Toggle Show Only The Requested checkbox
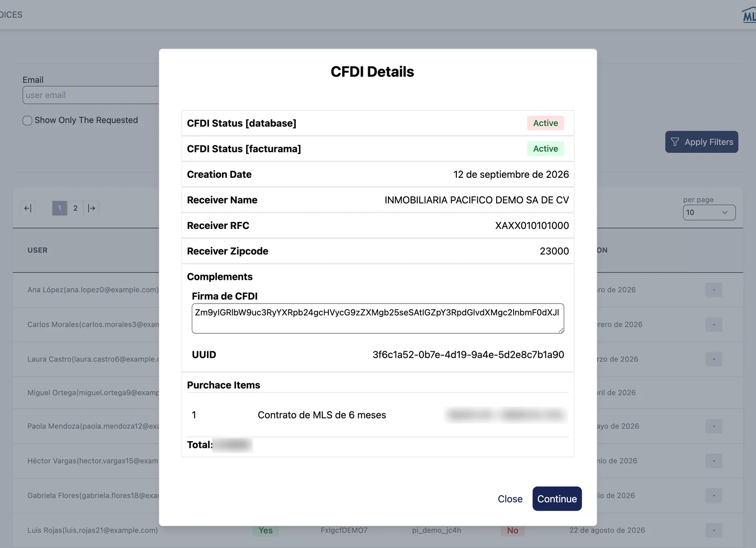756x548 pixels. coord(27,121)
